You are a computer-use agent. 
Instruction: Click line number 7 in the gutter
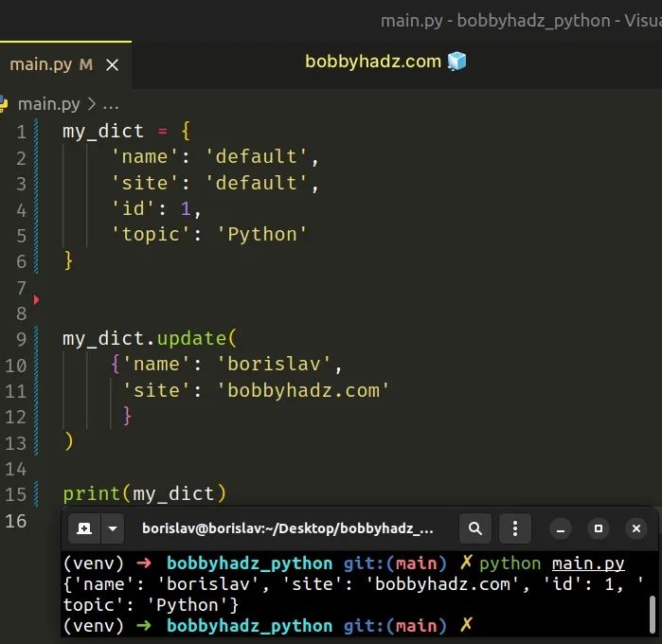tap(22, 288)
